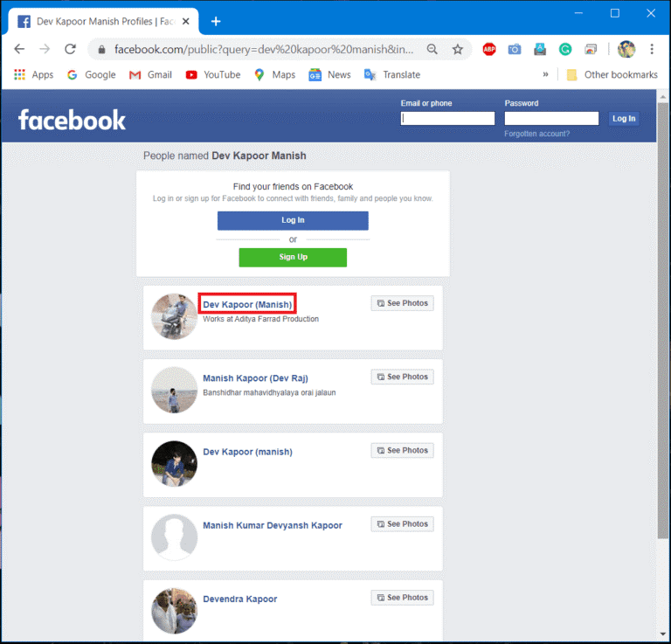Click the 'Find your friends on Facebook' heading
Screen dimensions: 671x644
pyautogui.click(x=293, y=187)
